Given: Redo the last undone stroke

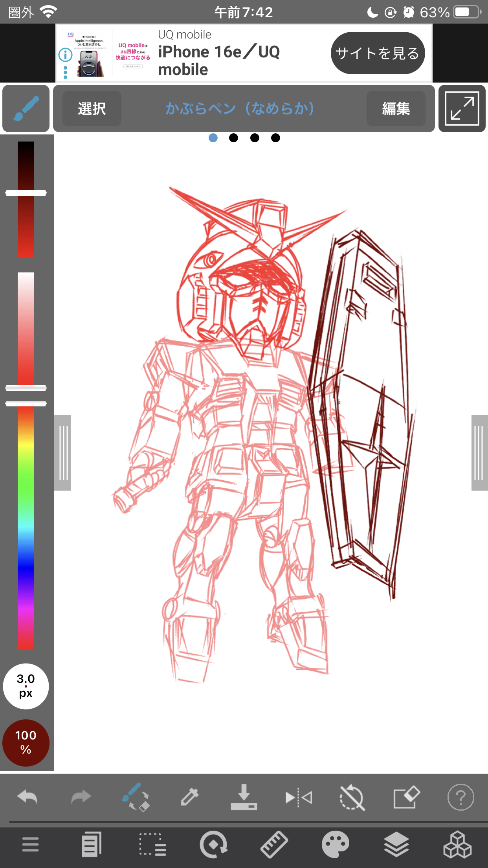Looking at the screenshot, I should click(x=81, y=798).
